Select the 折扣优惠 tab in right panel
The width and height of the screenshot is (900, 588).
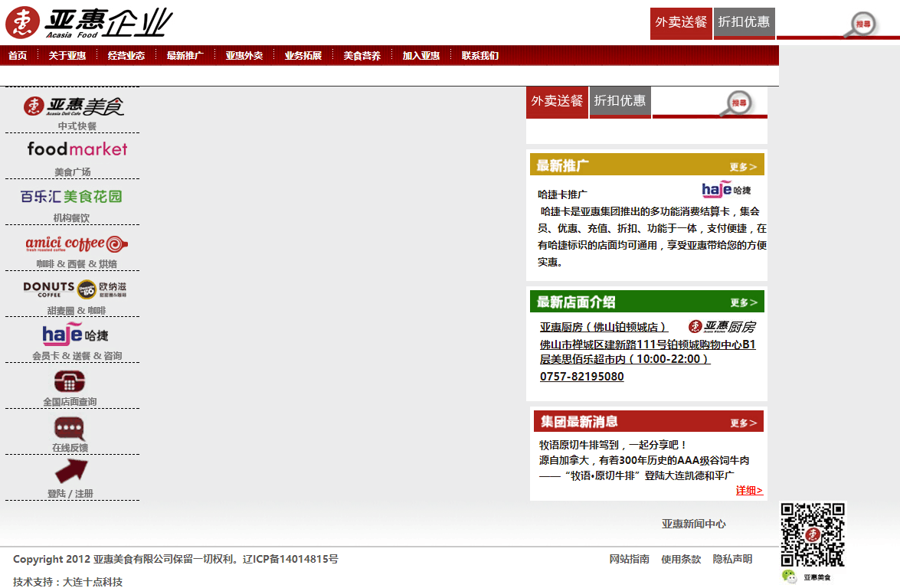[620, 102]
